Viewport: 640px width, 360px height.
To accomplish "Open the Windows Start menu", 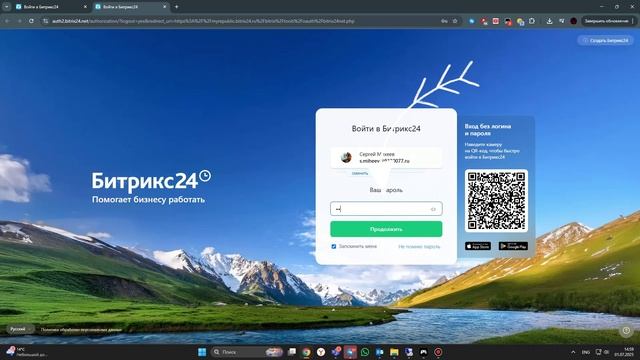I will click(x=202, y=352).
